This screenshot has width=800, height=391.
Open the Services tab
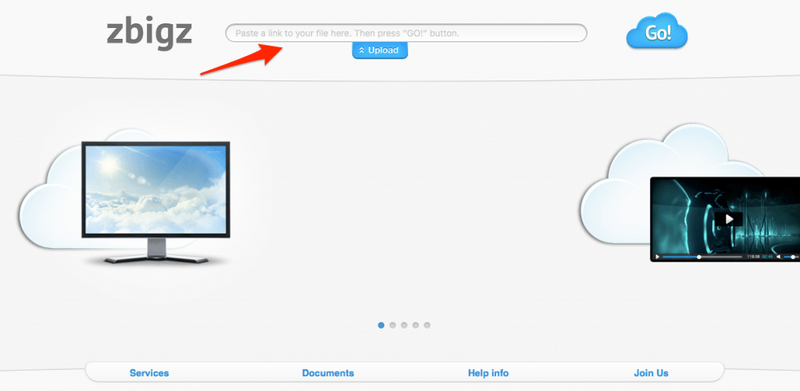(x=149, y=373)
